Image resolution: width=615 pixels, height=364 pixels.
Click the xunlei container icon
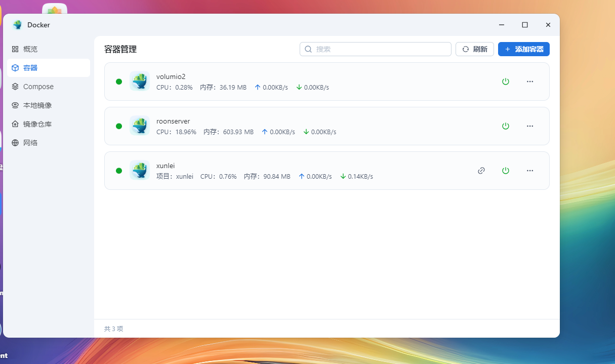[140, 170]
